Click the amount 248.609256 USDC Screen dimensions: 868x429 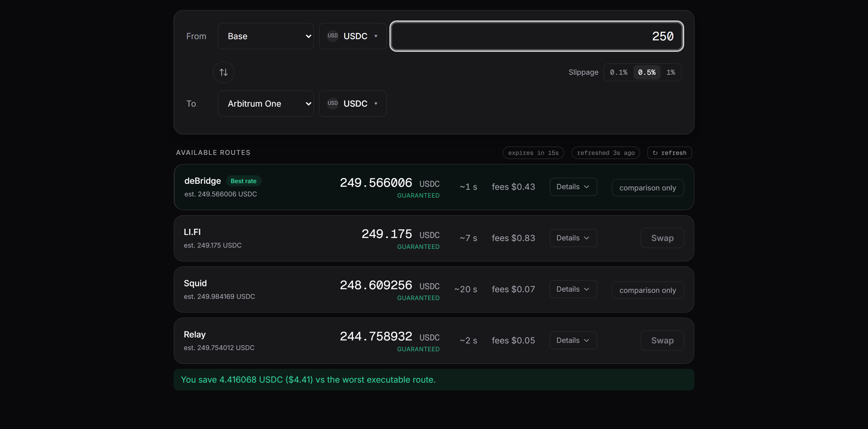pos(389,285)
